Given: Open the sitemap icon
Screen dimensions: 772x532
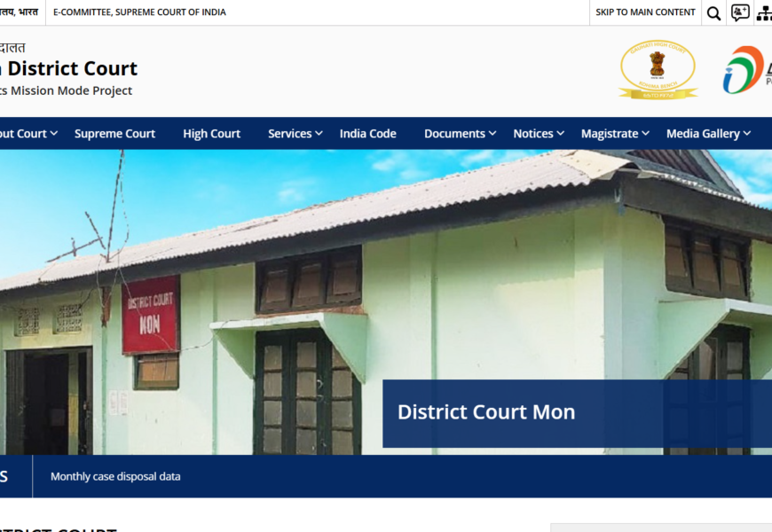Looking at the screenshot, I should click(763, 13).
